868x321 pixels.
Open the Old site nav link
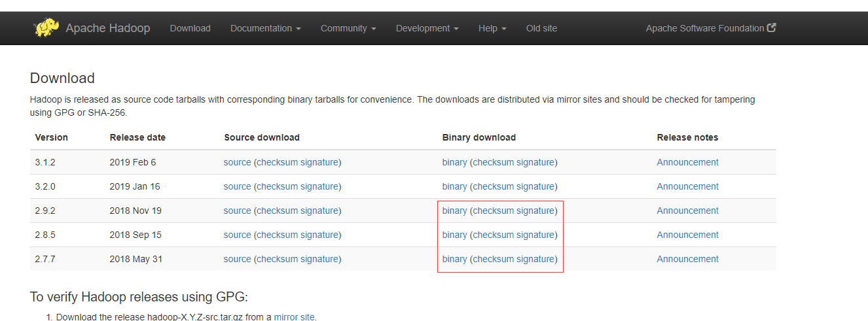pyautogui.click(x=541, y=28)
